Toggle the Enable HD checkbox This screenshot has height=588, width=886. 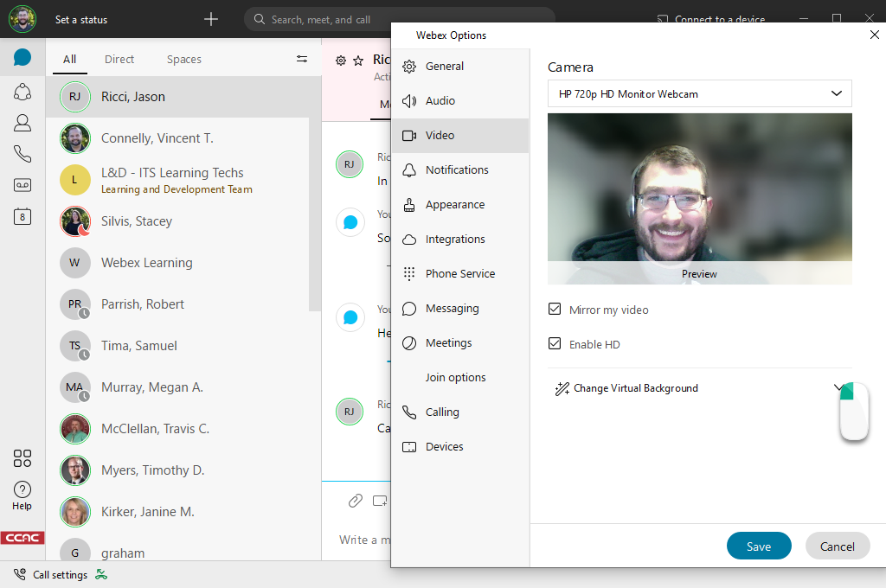[555, 343]
